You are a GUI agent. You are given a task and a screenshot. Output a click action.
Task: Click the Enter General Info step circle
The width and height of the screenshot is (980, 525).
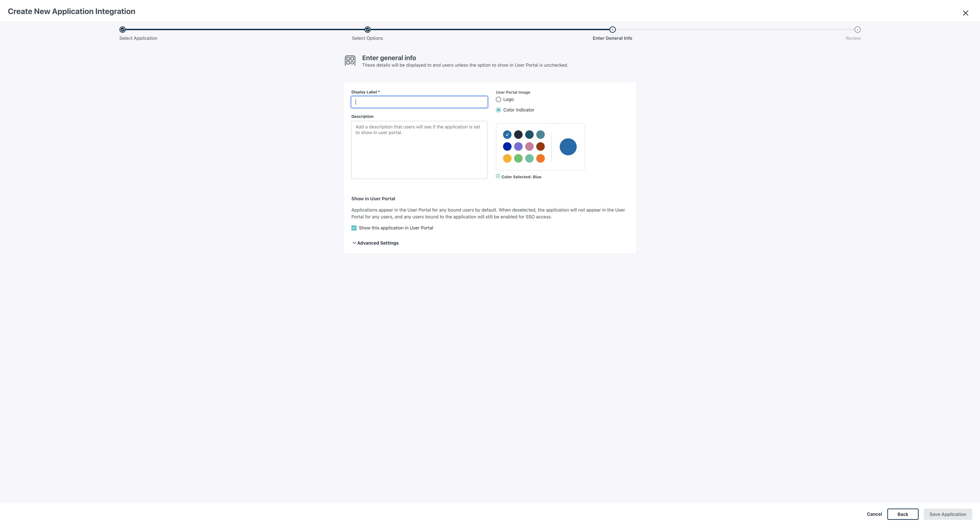click(x=612, y=30)
